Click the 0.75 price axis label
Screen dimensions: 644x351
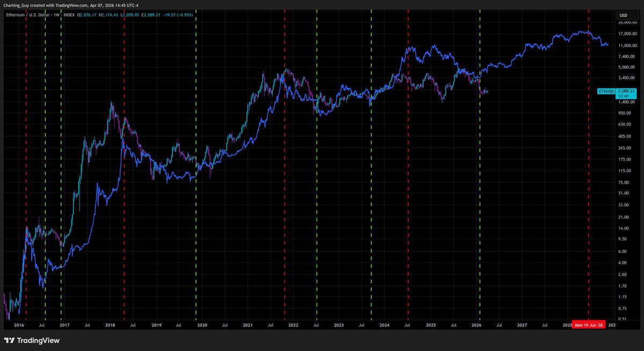point(623,309)
